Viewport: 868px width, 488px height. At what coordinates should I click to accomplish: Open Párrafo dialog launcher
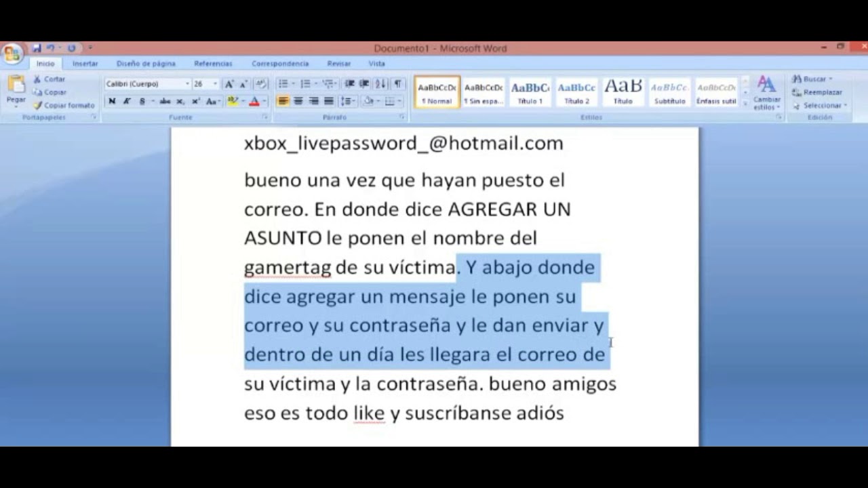(402, 117)
